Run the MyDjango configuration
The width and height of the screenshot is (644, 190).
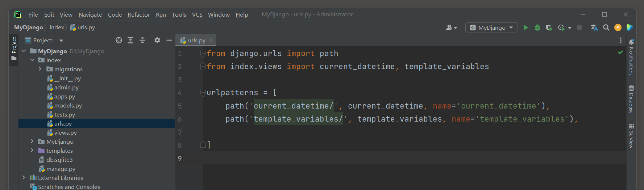point(525,28)
